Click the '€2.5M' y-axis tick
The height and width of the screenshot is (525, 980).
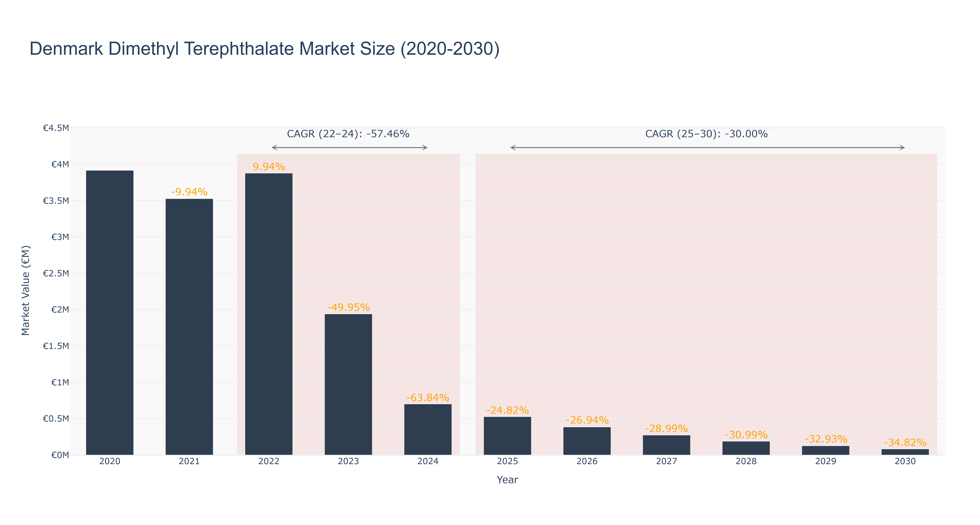(56, 274)
